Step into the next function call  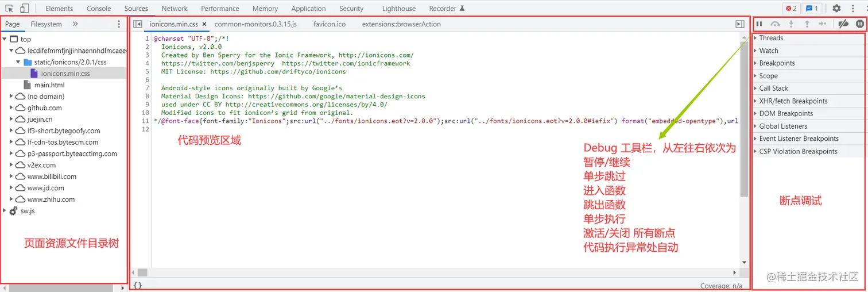point(791,24)
